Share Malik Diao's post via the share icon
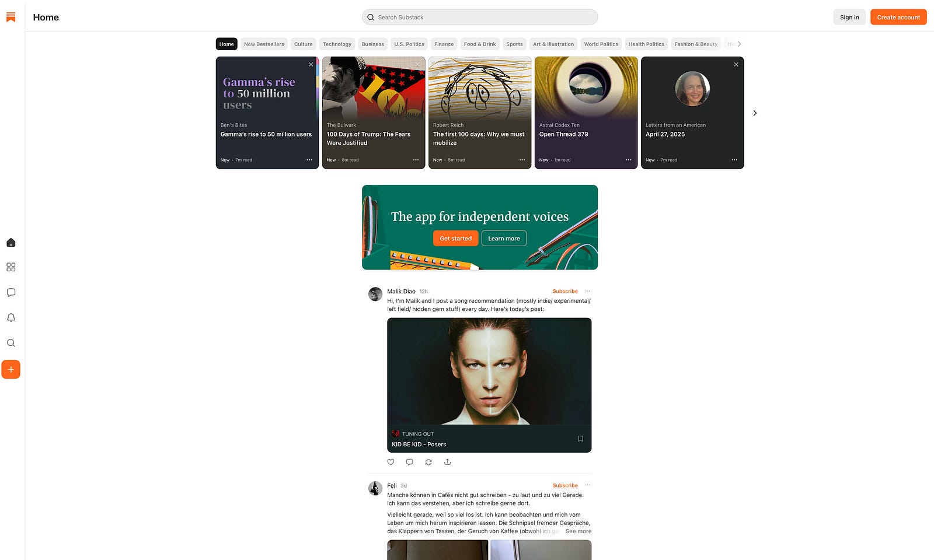This screenshot has width=934, height=560. coord(447,462)
